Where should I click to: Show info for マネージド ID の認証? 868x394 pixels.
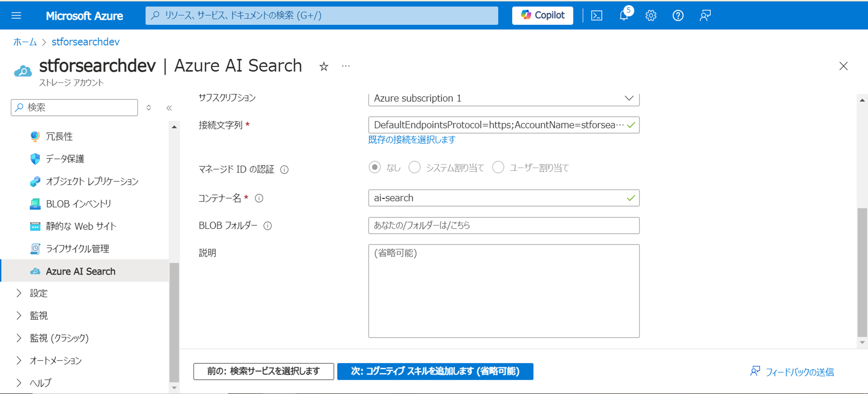[284, 169]
